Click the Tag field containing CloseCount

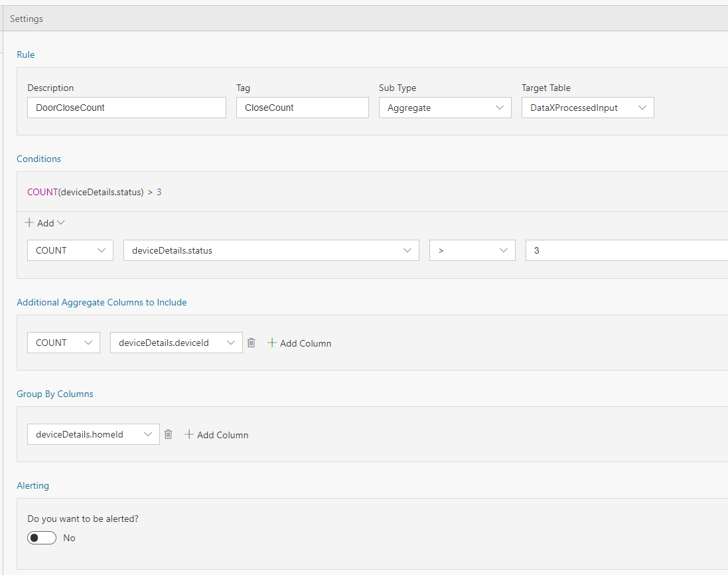tap(302, 108)
